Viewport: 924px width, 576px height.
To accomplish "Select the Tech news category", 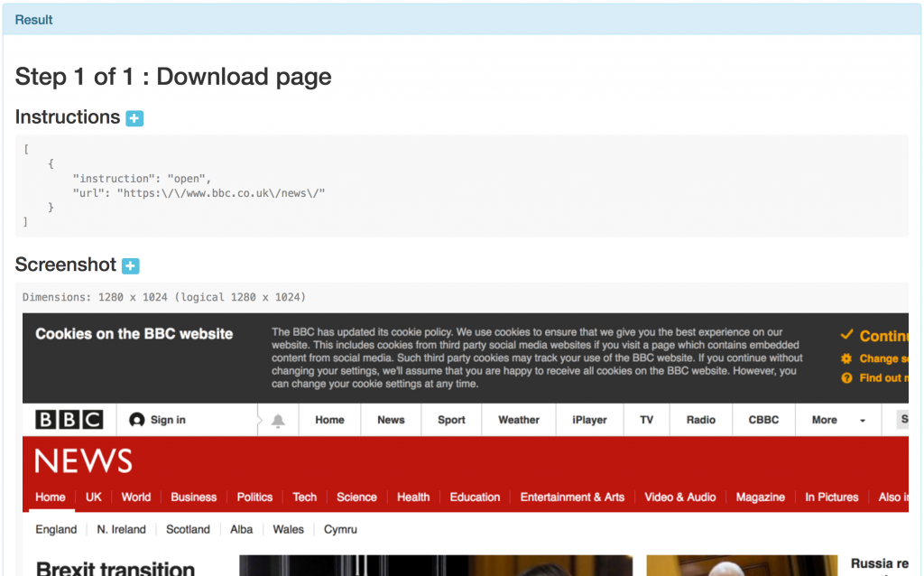I will [304, 497].
